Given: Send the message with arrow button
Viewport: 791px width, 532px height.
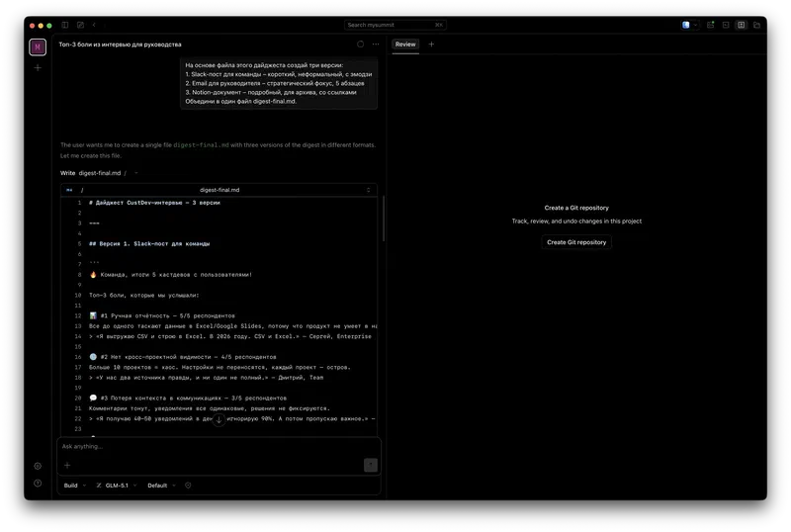Looking at the screenshot, I should click(x=370, y=465).
